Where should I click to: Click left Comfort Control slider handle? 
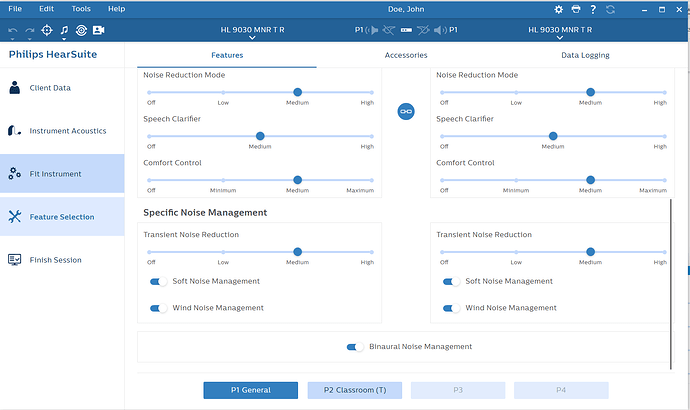click(x=297, y=180)
